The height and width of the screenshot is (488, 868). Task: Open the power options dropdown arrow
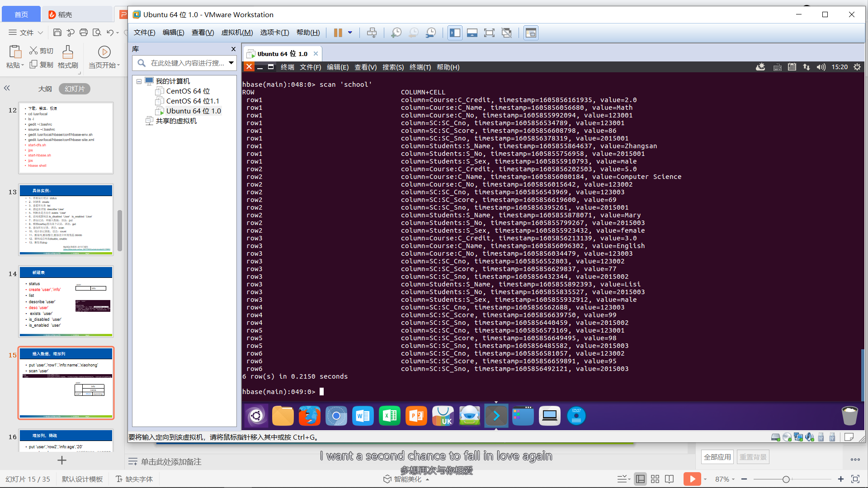coord(350,33)
